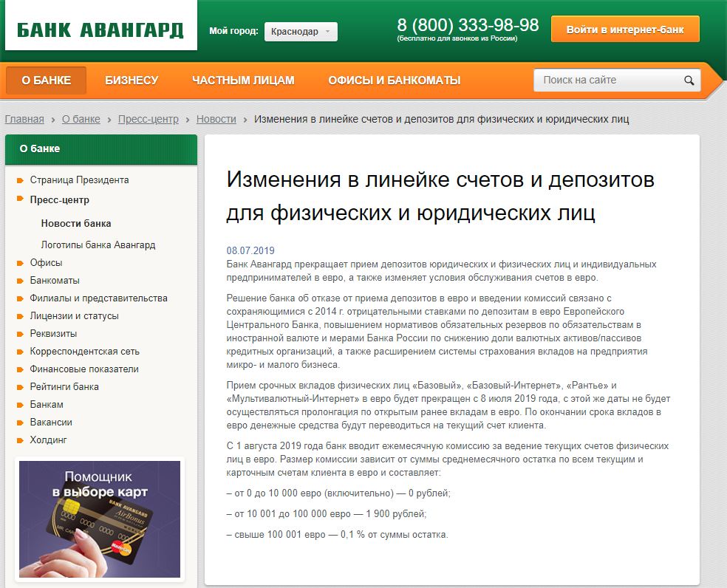This screenshot has width=727, height=588.
Task: Follow the Новости breadcrumb link
Action: 216,119
